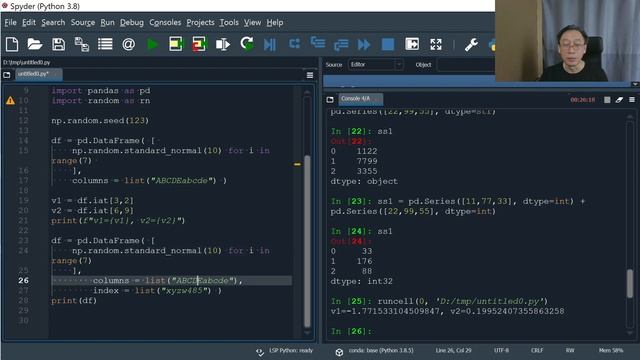Open editor pane options hamburger menu
640x360 pixels.
pos(310,75)
